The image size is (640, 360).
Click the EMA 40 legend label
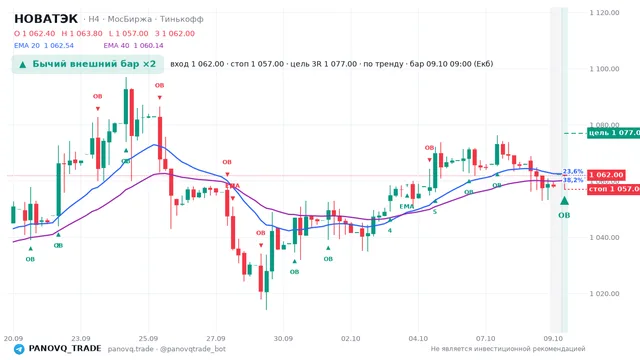click(116, 46)
